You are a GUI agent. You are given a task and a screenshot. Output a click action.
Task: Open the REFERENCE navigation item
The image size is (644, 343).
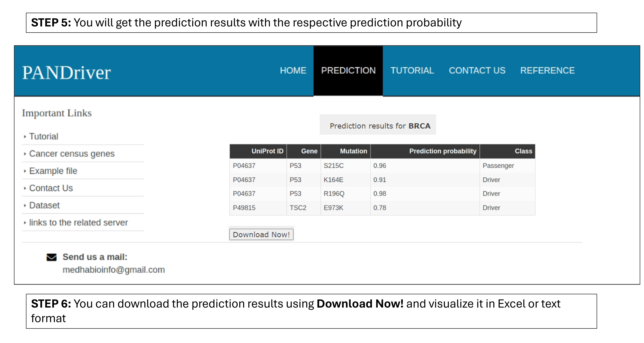547,71
